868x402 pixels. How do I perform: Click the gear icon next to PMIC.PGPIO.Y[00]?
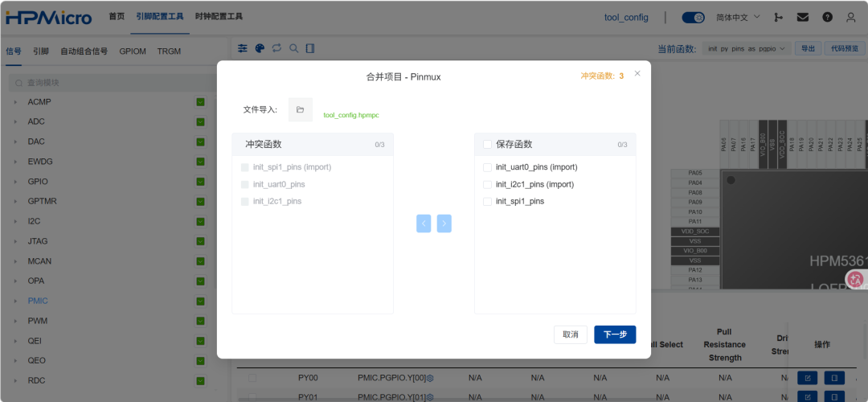click(x=430, y=378)
